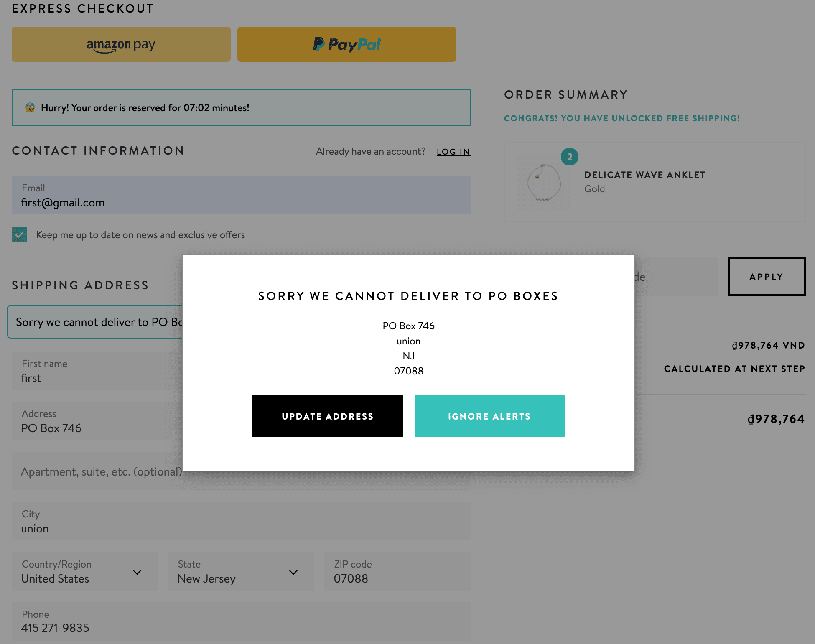The height and width of the screenshot is (644, 815).
Task: Click the IGNORE ALERTS button
Action: pyautogui.click(x=489, y=416)
